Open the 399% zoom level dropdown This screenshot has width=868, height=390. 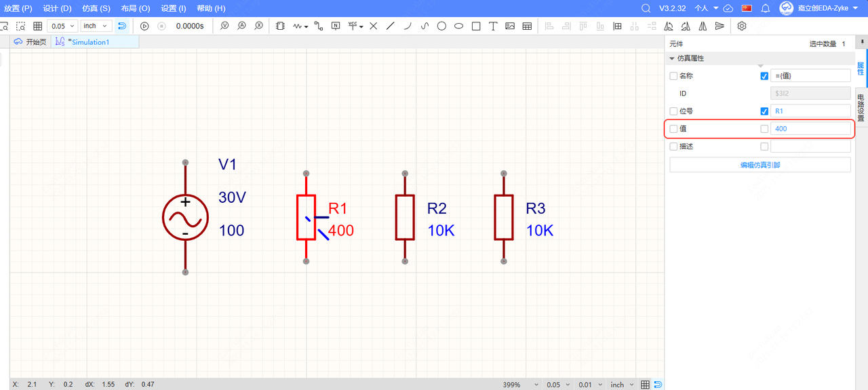click(519, 385)
